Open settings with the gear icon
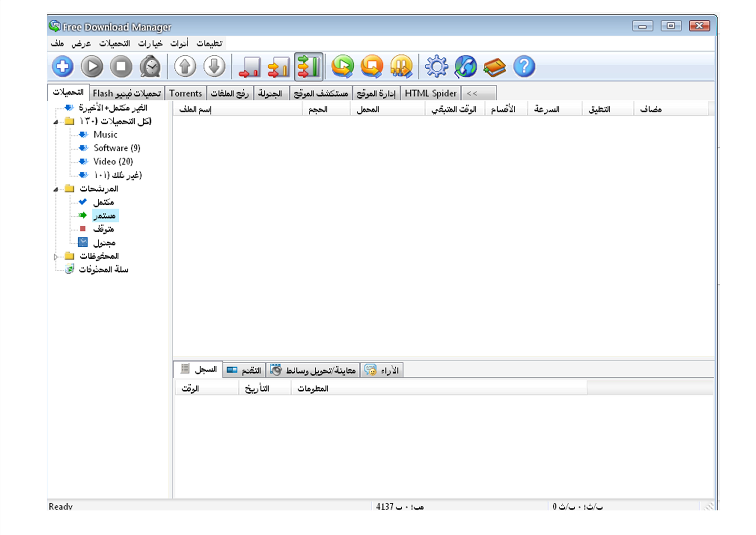The image size is (756, 535). coord(436,66)
